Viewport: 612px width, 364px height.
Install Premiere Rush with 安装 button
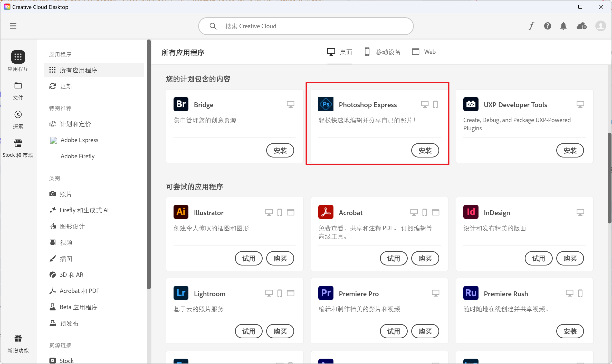570,331
